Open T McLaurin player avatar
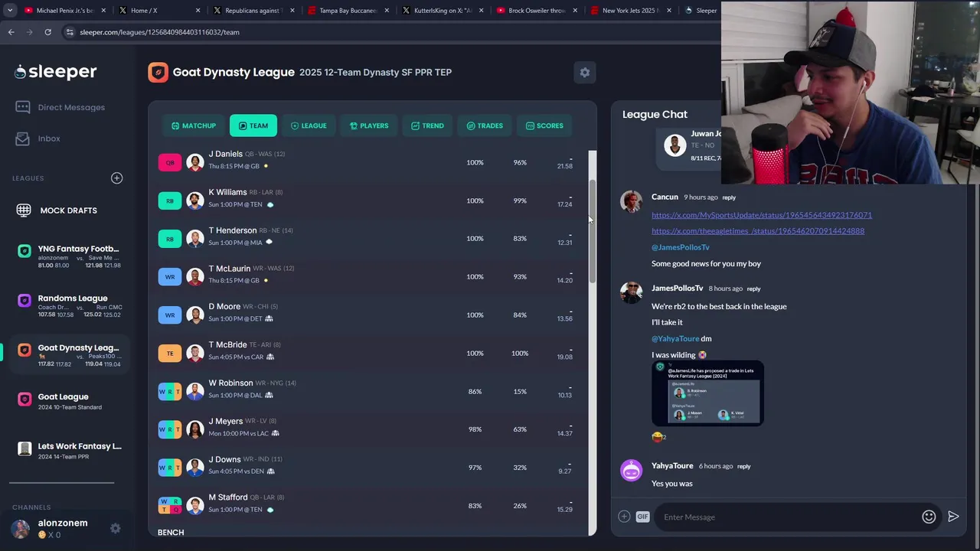980x551 pixels. pyautogui.click(x=195, y=276)
